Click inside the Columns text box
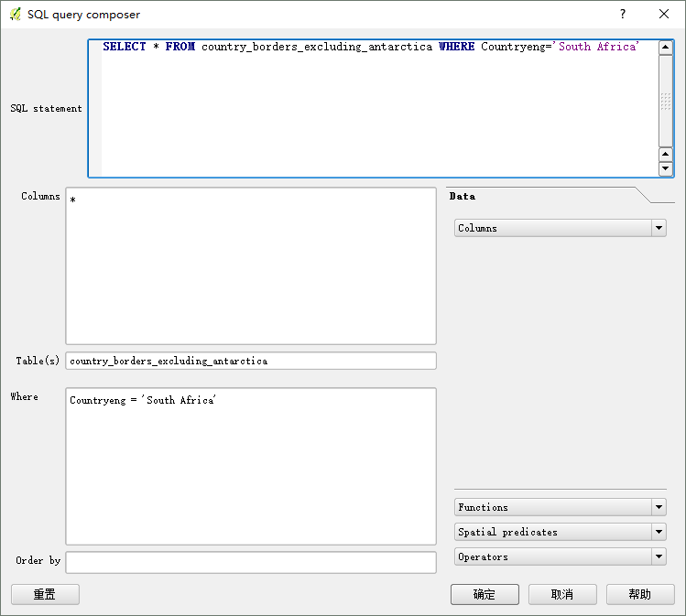 coord(251,265)
